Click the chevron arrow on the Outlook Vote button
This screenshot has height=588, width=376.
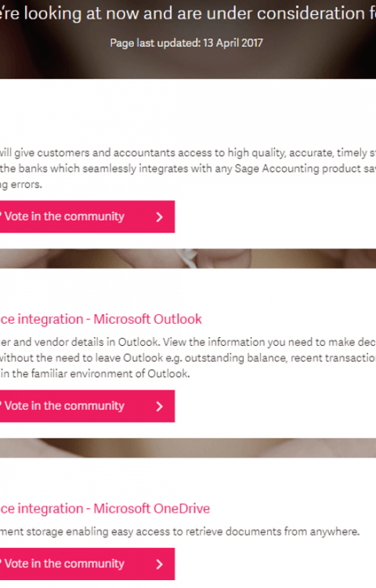(x=160, y=406)
